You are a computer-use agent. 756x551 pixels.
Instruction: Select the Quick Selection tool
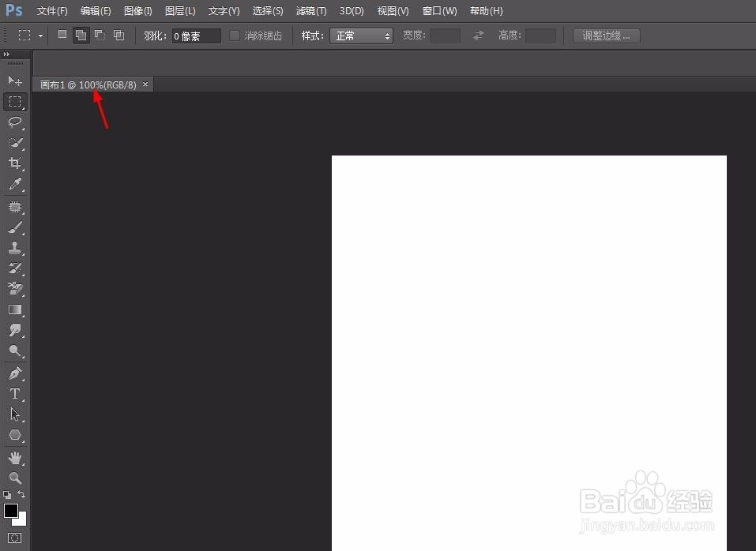coord(15,143)
